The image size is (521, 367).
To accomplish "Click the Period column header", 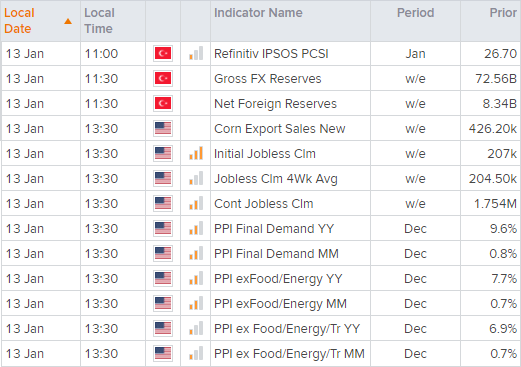I will coord(415,13).
